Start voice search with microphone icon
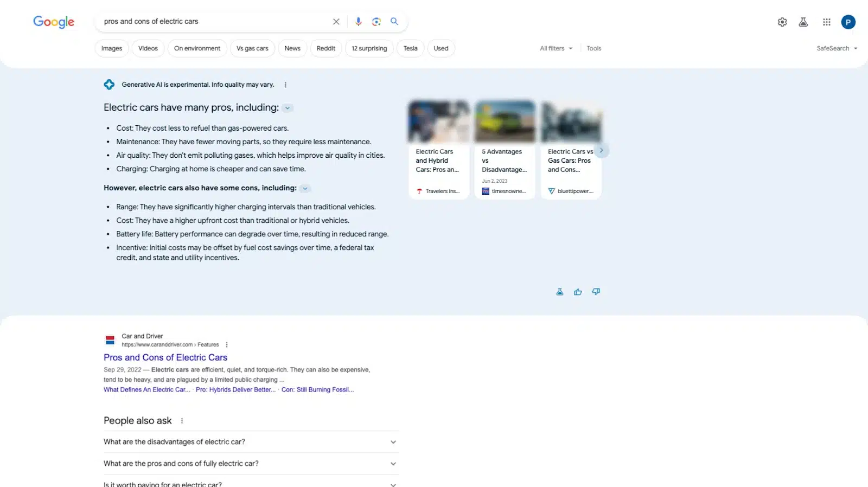The height and width of the screenshot is (487, 868). [358, 22]
